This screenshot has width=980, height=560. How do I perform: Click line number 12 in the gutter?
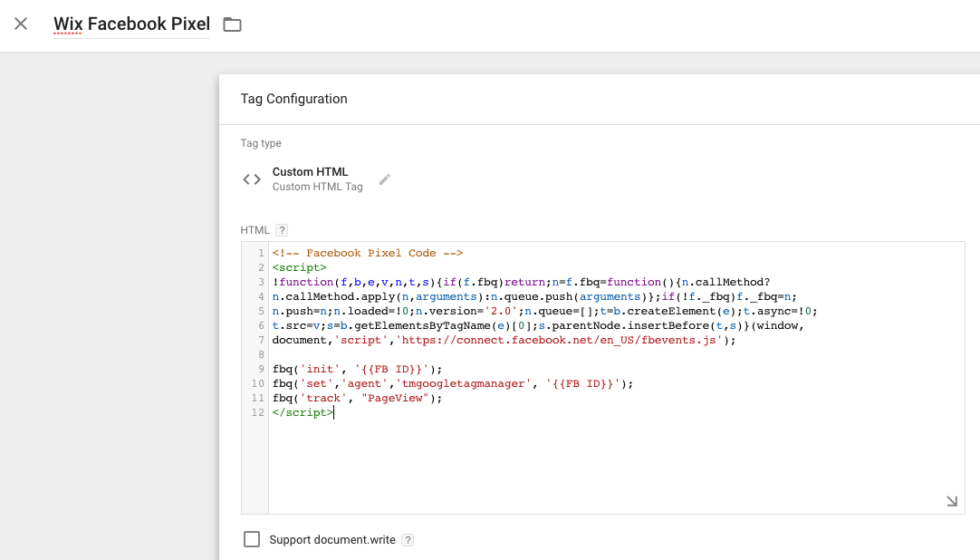(x=258, y=412)
